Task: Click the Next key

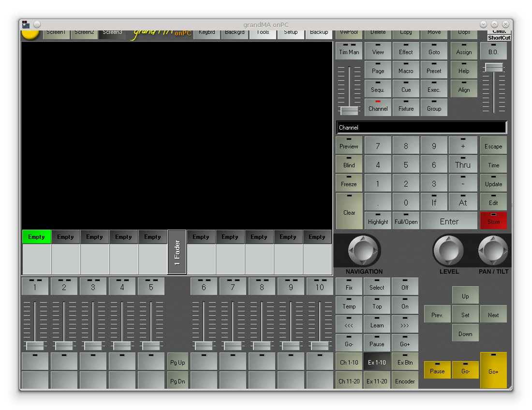Action: (x=493, y=314)
